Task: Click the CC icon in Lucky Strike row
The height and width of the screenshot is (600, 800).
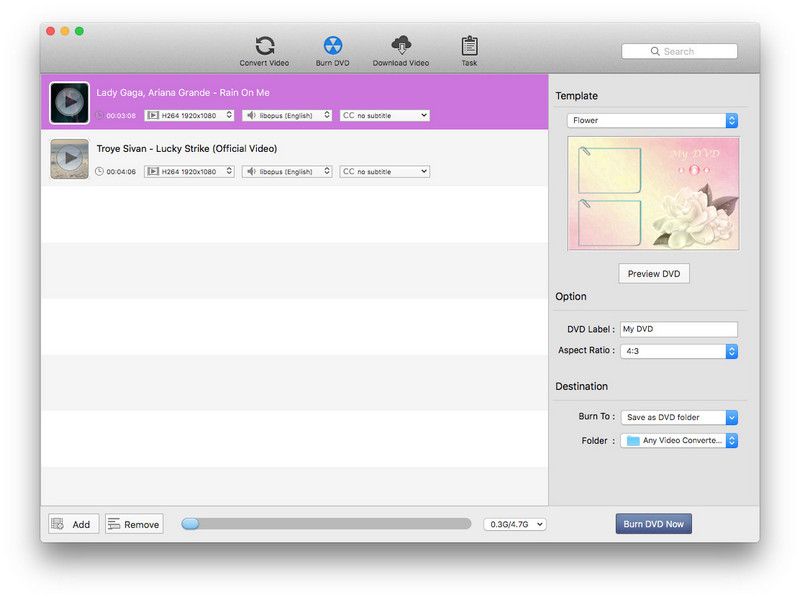Action: pos(348,171)
